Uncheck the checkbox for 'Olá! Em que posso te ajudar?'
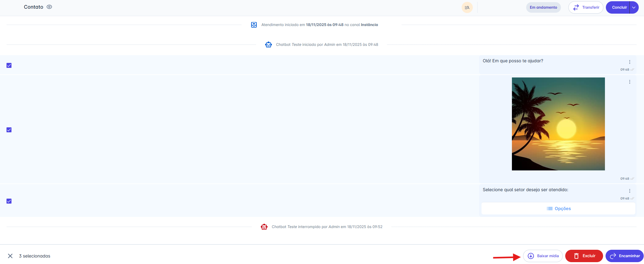 pos(9,65)
